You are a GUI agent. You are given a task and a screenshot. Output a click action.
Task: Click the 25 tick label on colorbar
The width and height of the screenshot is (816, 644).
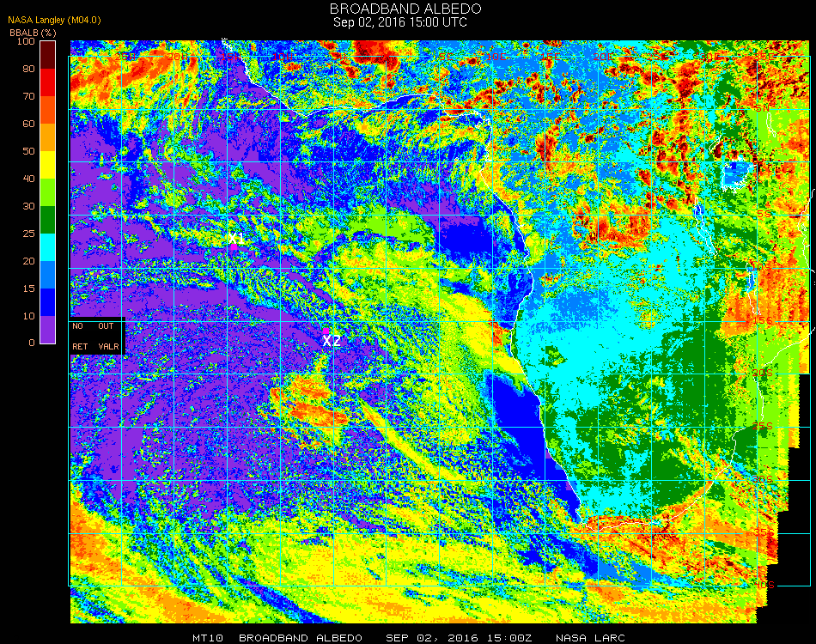[28, 234]
